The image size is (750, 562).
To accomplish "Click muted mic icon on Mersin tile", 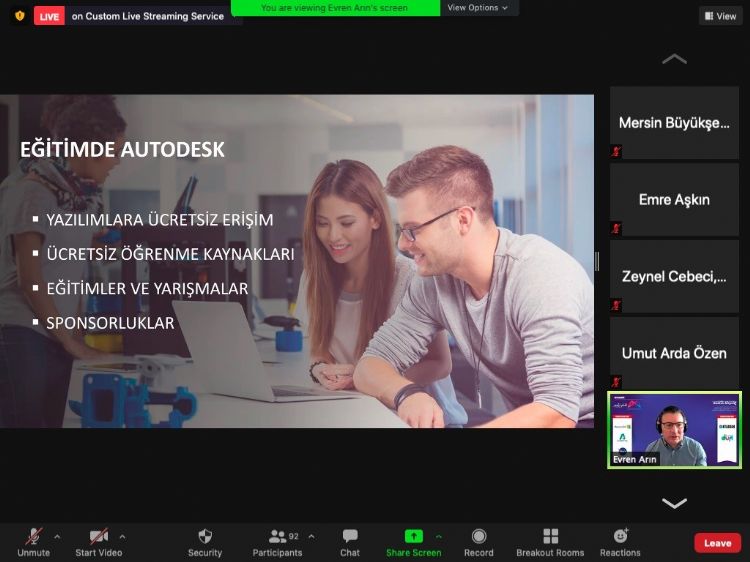I will pos(616,152).
